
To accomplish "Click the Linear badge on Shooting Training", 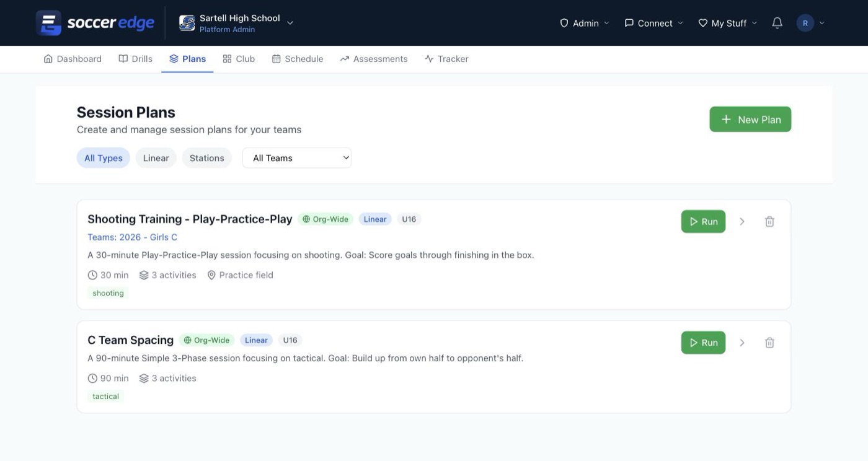I will (x=375, y=219).
